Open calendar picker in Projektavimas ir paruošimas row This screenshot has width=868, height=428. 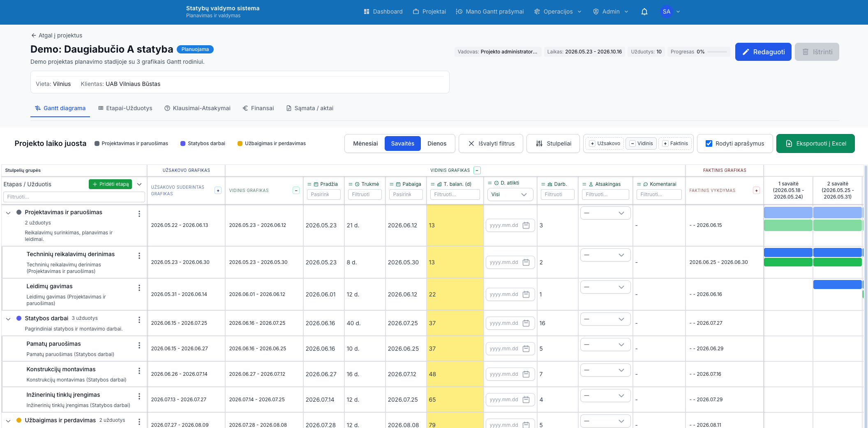526,225
